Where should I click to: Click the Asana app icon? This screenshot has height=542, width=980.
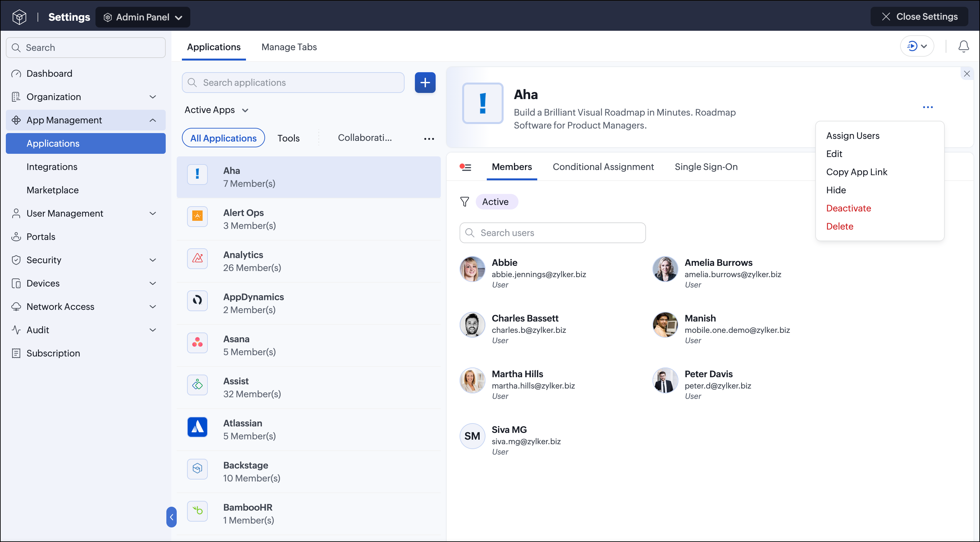[197, 343]
